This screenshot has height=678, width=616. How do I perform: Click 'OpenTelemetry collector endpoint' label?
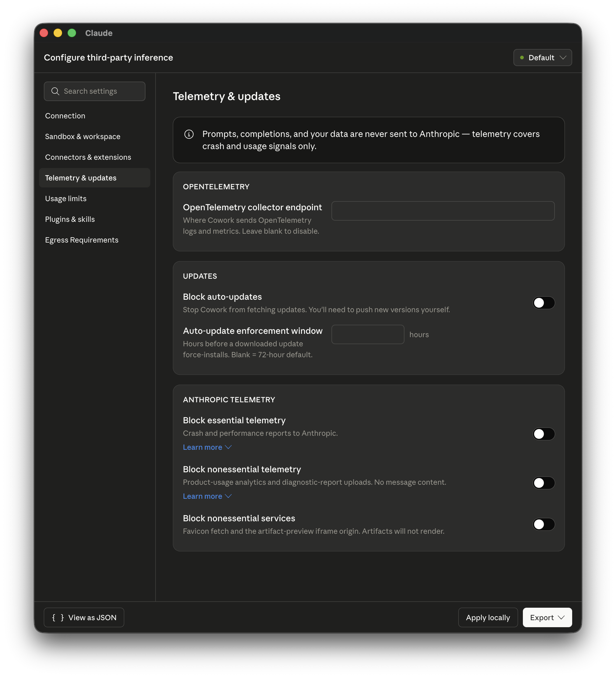(252, 207)
